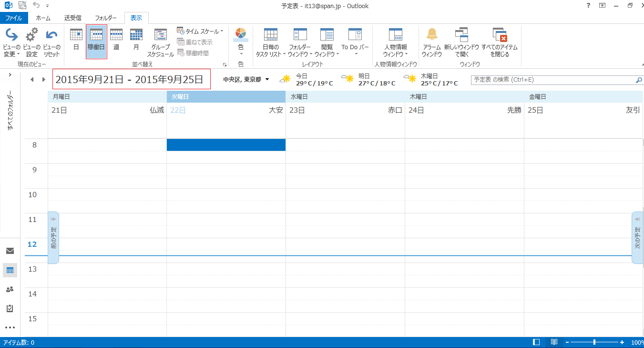This screenshot has height=348, width=644.
Task: Open the Help question mark icon
Action: (x=587, y=6)
